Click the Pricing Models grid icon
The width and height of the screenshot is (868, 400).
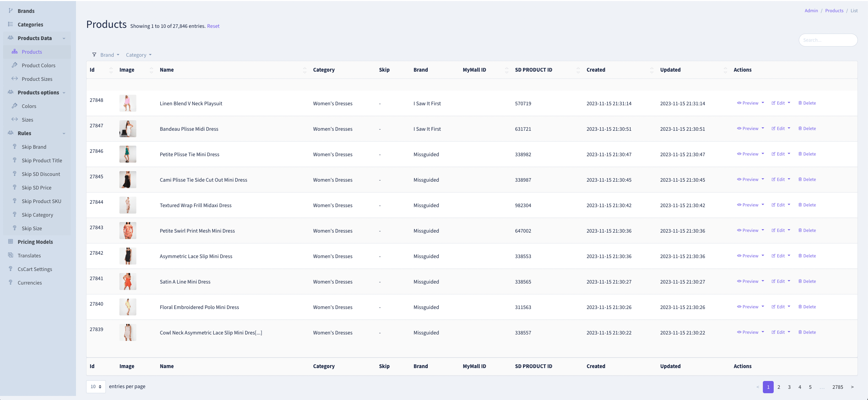(11, 241)
